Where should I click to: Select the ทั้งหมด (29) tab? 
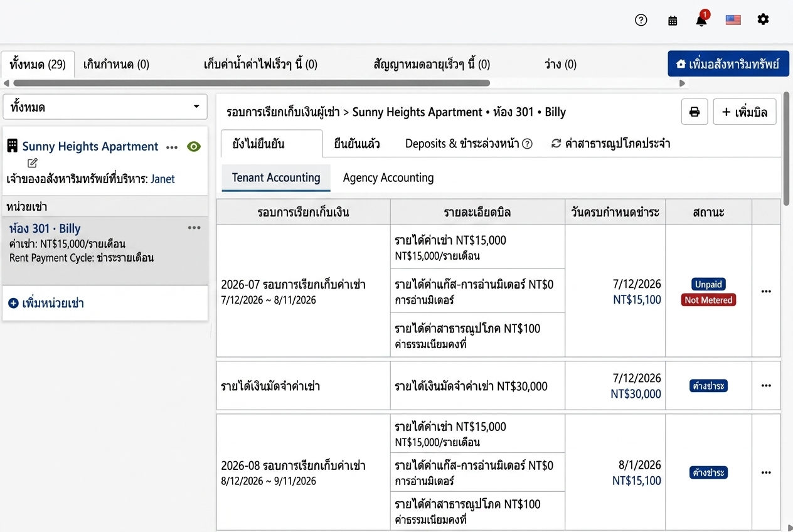(38, 64)
